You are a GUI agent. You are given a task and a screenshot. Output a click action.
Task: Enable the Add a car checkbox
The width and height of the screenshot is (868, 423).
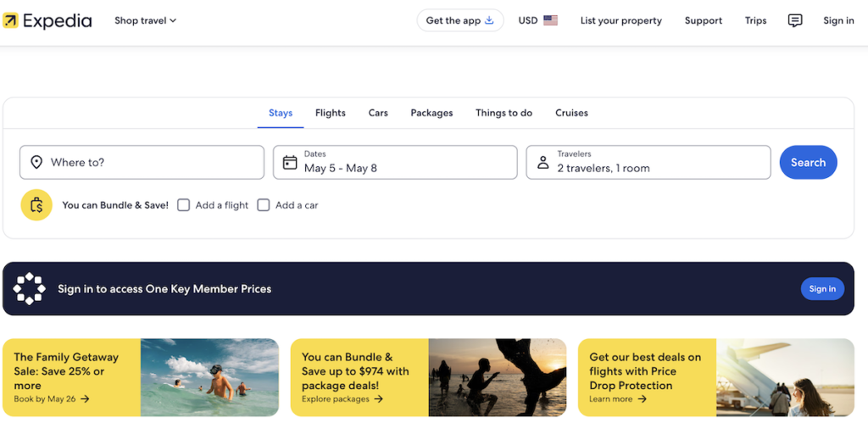click(x=264, y=205)
